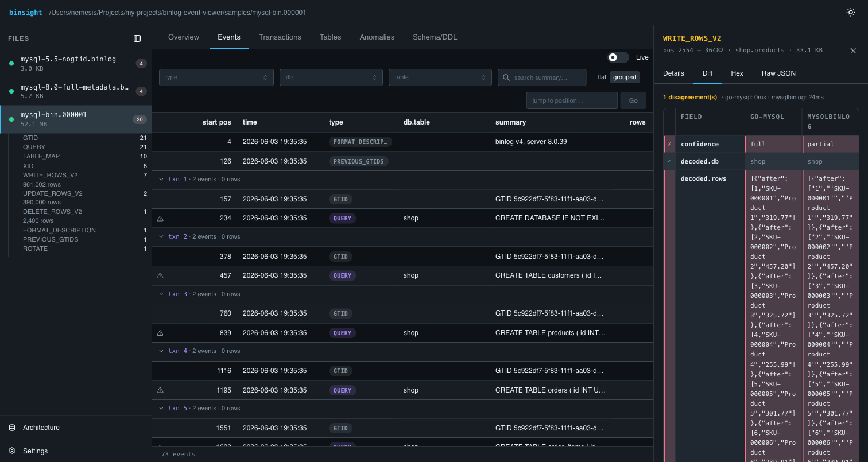Open the Tables tab

331,37
